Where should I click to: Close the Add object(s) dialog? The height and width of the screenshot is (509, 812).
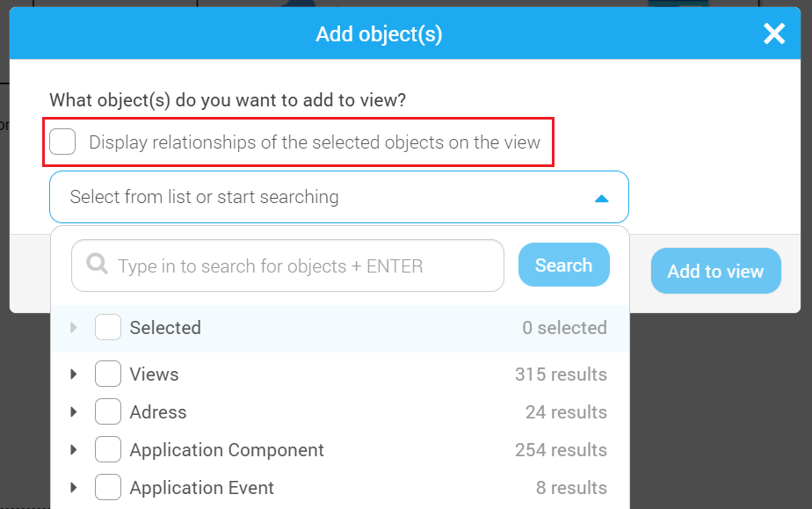click(774, 33)
